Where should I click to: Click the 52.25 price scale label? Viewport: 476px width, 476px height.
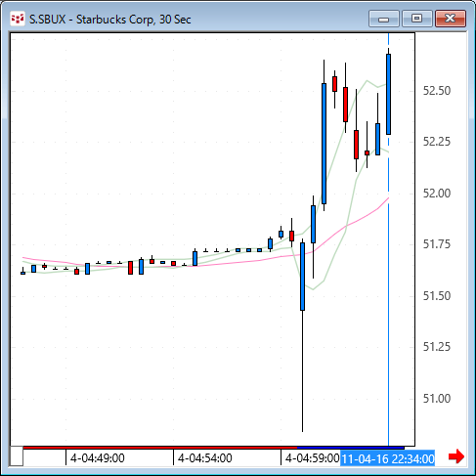click(437, 142)
